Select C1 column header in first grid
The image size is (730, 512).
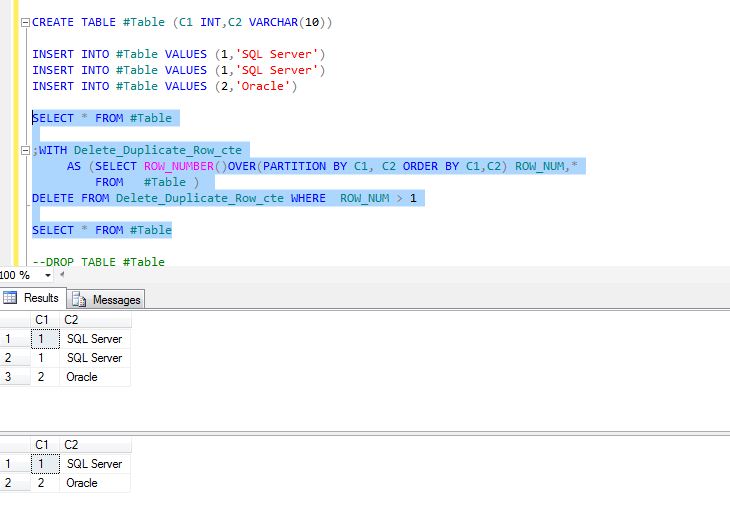pos(45,320)
